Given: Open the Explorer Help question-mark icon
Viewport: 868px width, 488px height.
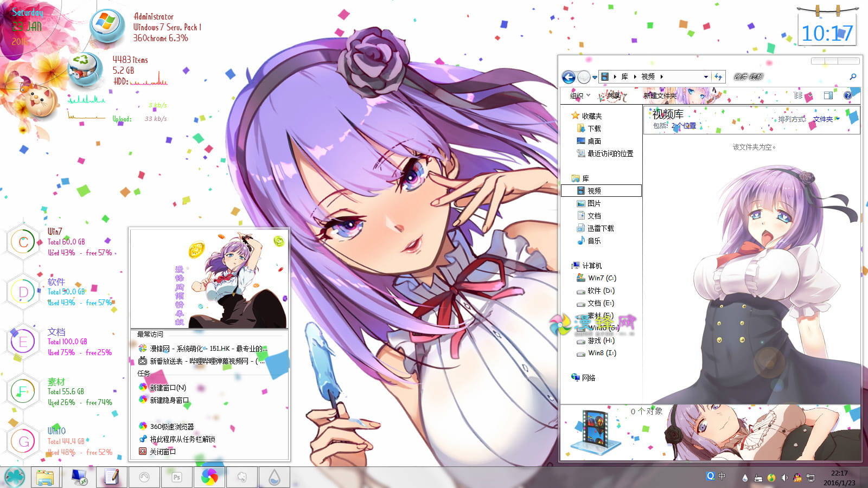Looking at the screenshot, I should coord(847,95).
